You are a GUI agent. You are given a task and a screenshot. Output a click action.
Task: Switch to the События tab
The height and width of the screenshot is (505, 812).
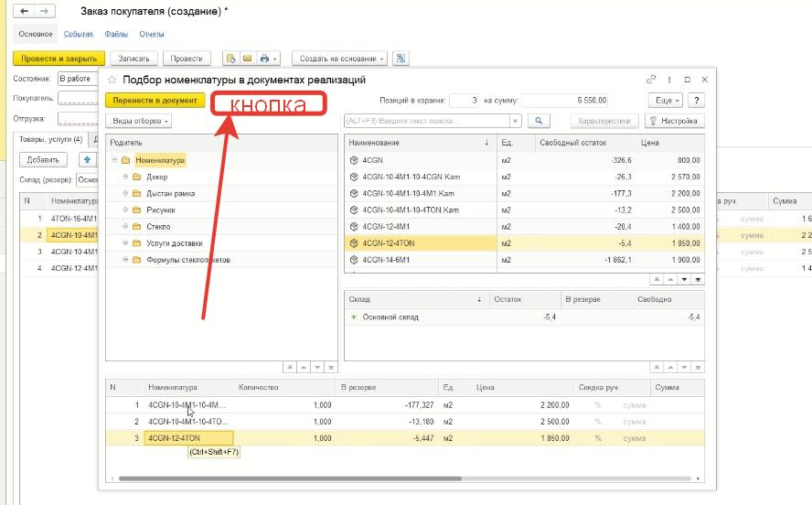point(78,34)
